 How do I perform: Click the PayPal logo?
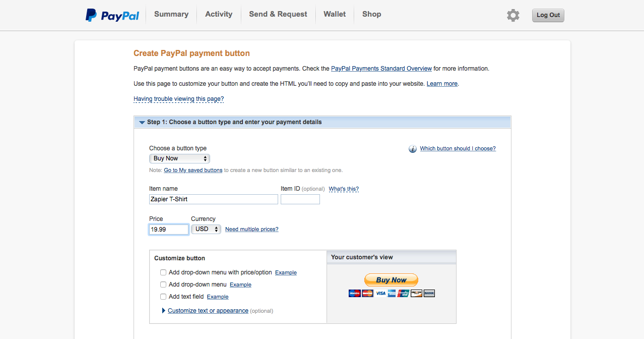112,15
